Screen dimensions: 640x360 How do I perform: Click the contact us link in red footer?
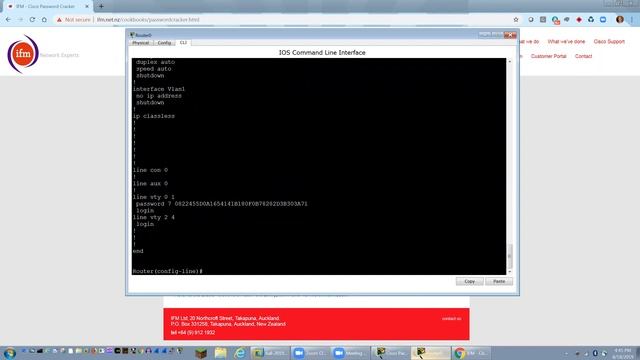[x=451, y=319]
